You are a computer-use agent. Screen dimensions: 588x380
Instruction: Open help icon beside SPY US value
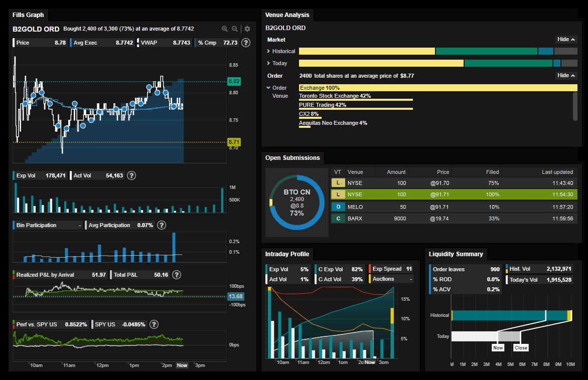coord(154,324)
